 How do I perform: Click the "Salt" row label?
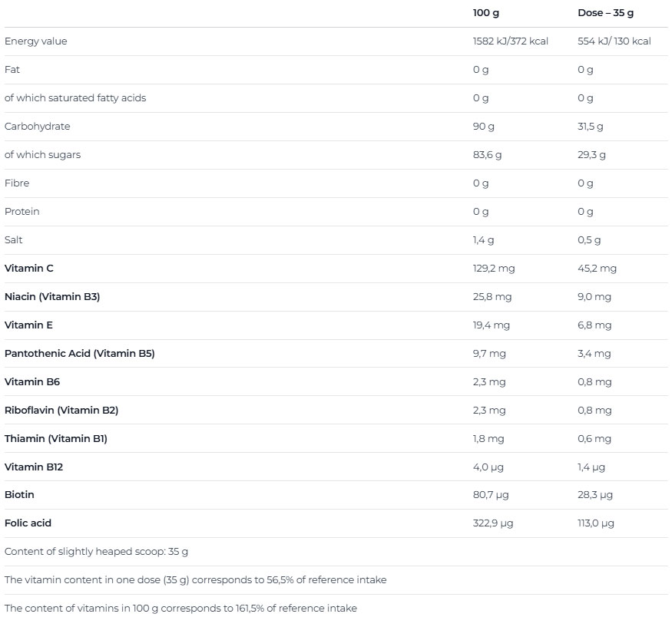pos(14,240)
